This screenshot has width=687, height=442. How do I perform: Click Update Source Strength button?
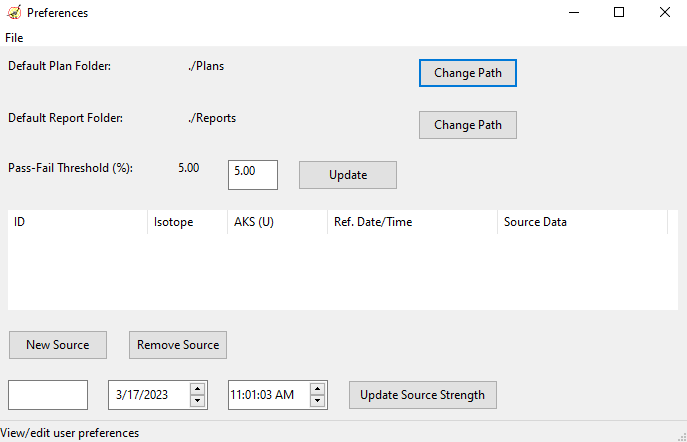[x=423, y=395]
